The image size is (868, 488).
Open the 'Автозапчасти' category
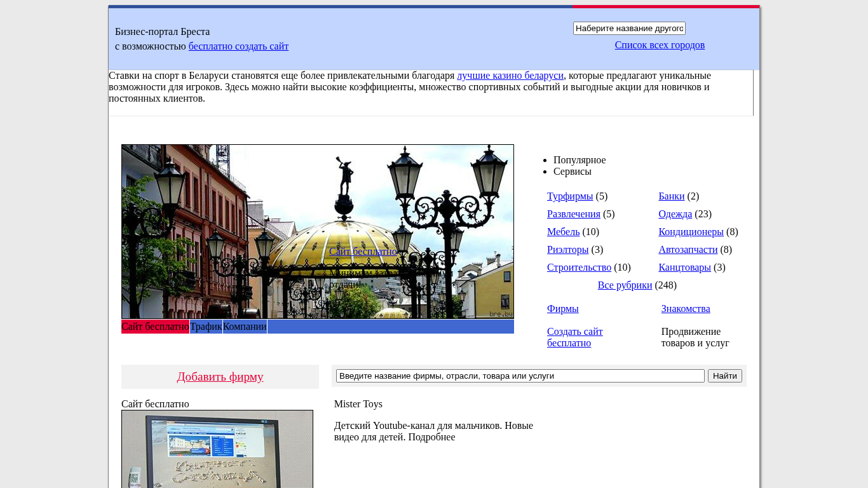688,250
